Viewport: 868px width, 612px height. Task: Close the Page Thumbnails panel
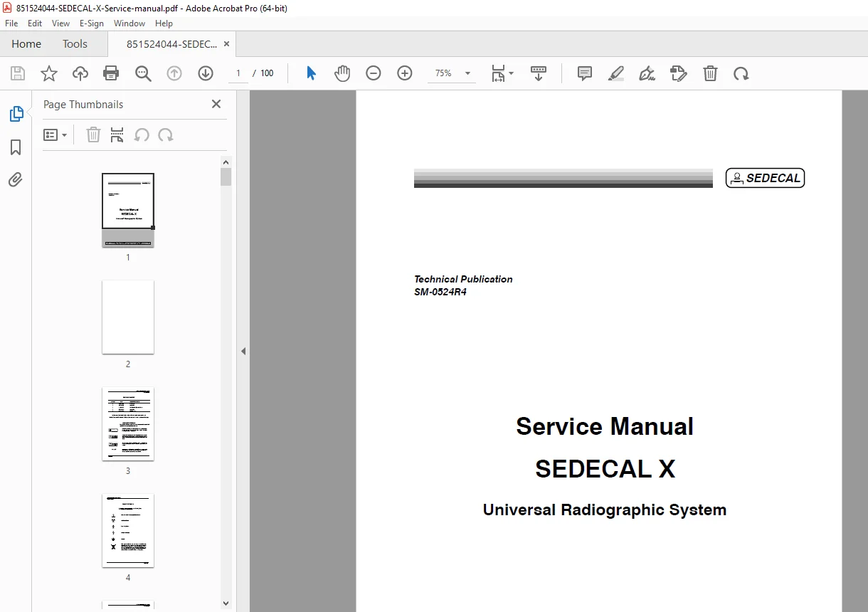coord(216,104)
